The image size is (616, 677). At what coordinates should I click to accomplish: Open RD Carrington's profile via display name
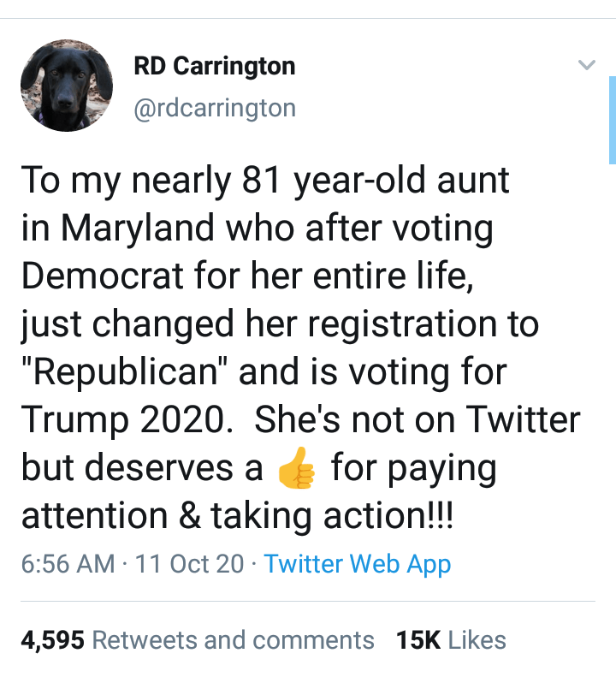tap(215, 67)
